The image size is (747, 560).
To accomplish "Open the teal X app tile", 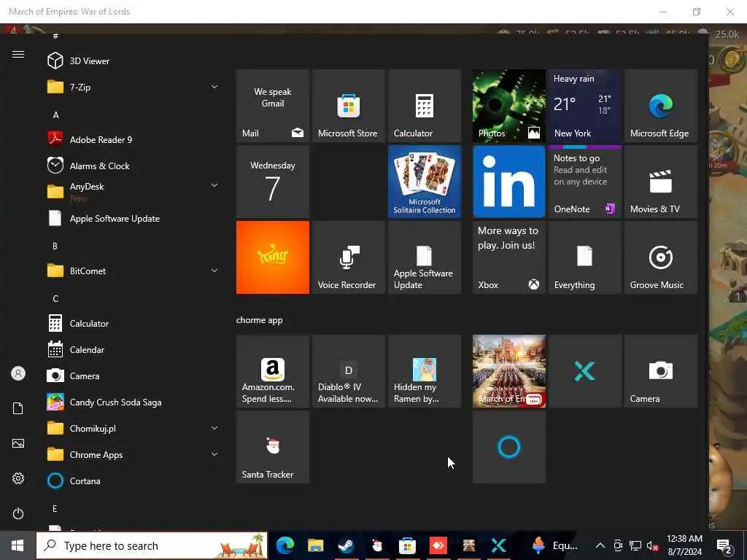I will [x=585, y=371].
